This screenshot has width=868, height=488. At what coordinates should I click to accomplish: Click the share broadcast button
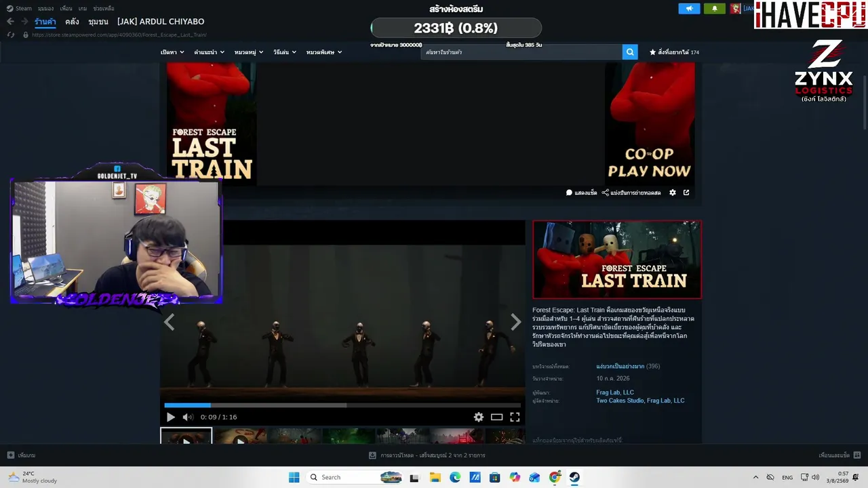(x=631, y=192)
